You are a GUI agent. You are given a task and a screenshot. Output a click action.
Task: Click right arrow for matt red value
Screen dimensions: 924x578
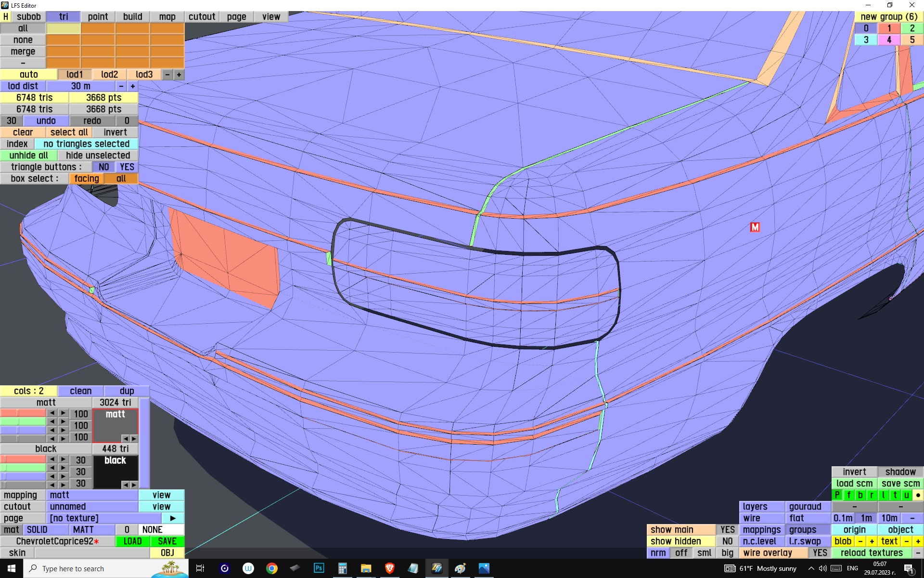point(64,413)
